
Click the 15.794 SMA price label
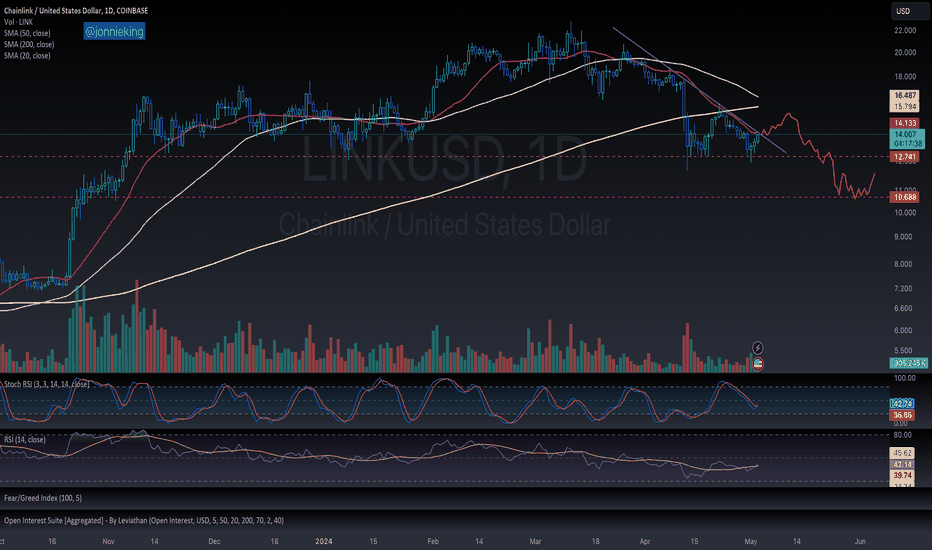(x=905, y=106)
